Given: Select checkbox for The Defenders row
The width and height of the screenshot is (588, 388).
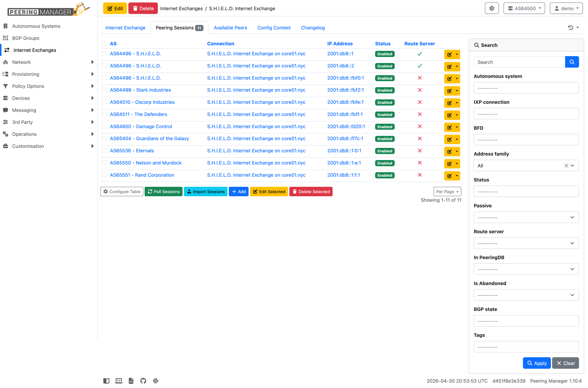Looking at the screenshot, I should tap(104, 114).
